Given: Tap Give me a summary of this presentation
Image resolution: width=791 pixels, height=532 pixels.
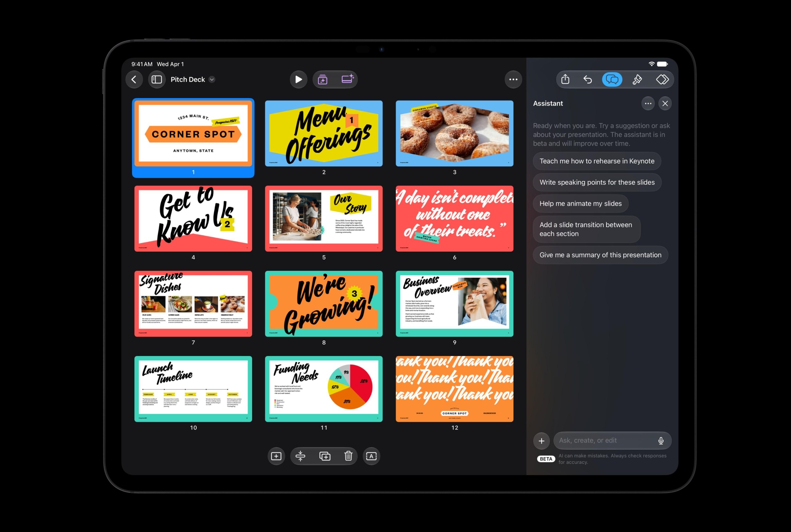Looking at the screenshot, I should point(601,255).
